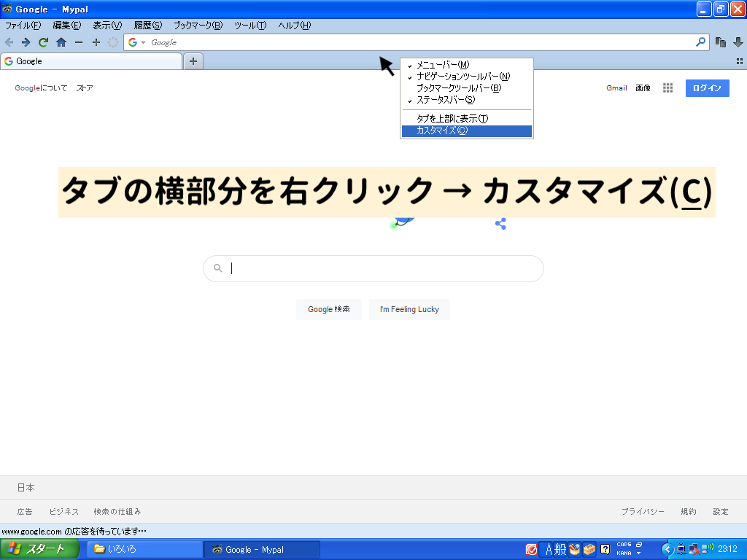
Task: Open the IME toolbox icon
Action: (x=589, y=550)
